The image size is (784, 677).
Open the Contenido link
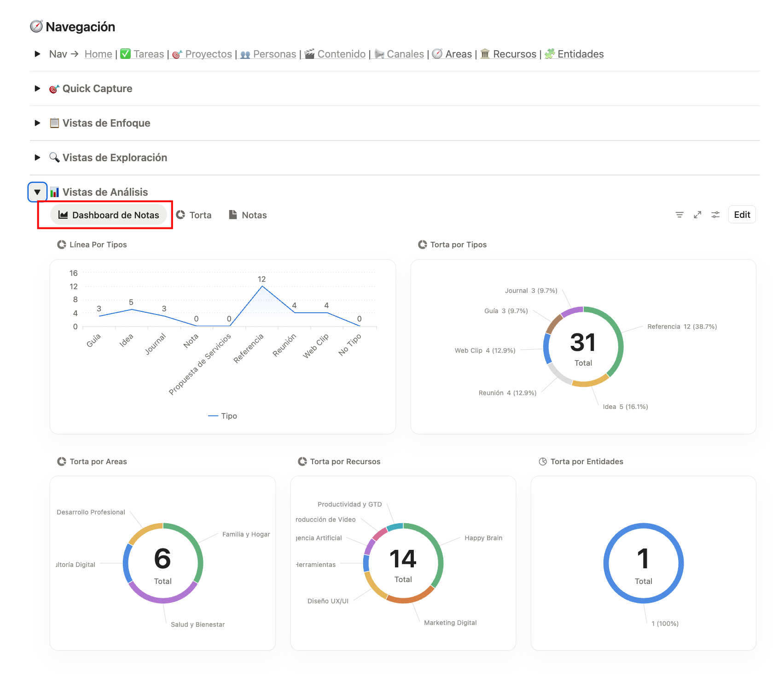[x=342, y=54]
